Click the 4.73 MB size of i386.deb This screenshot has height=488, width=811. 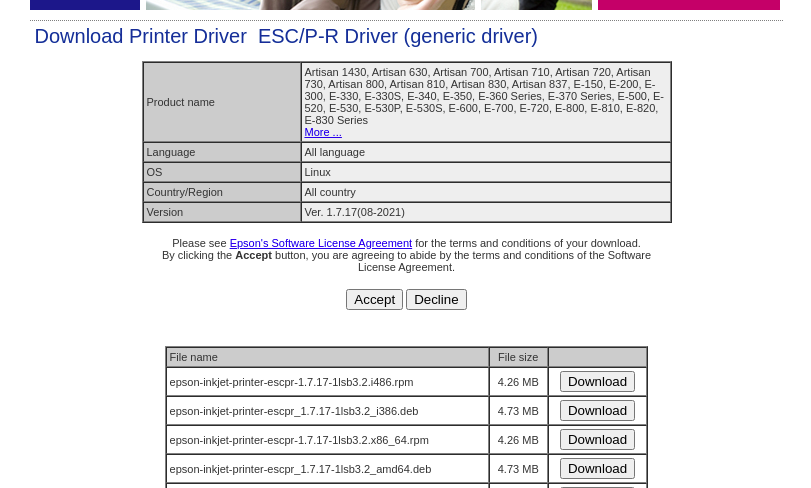tap(518, 411)
